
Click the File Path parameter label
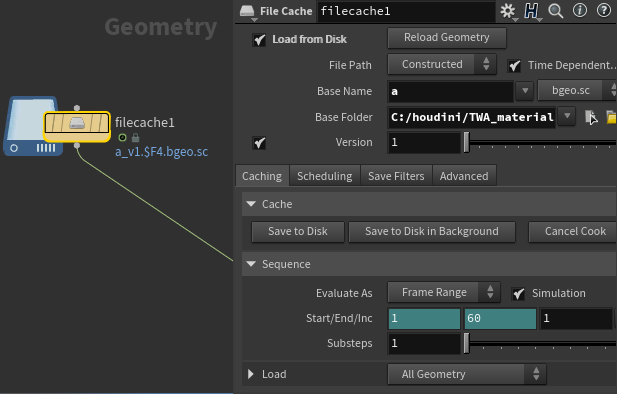pos(350,65)
